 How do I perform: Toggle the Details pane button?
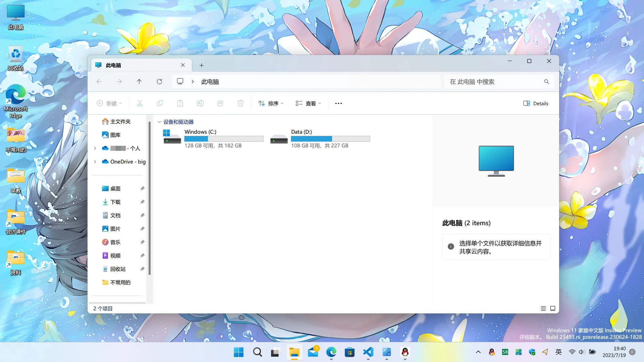536,103
